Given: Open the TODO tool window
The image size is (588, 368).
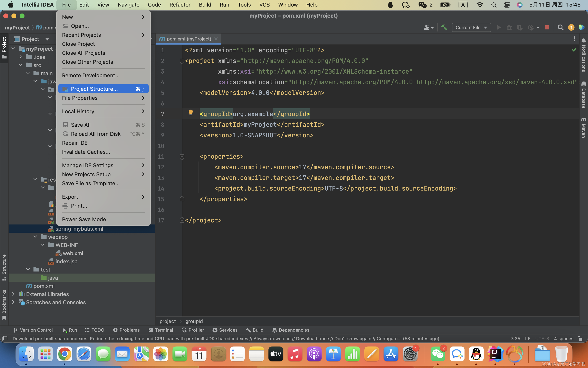Looking at the screenshot, I should click(95, 330).
